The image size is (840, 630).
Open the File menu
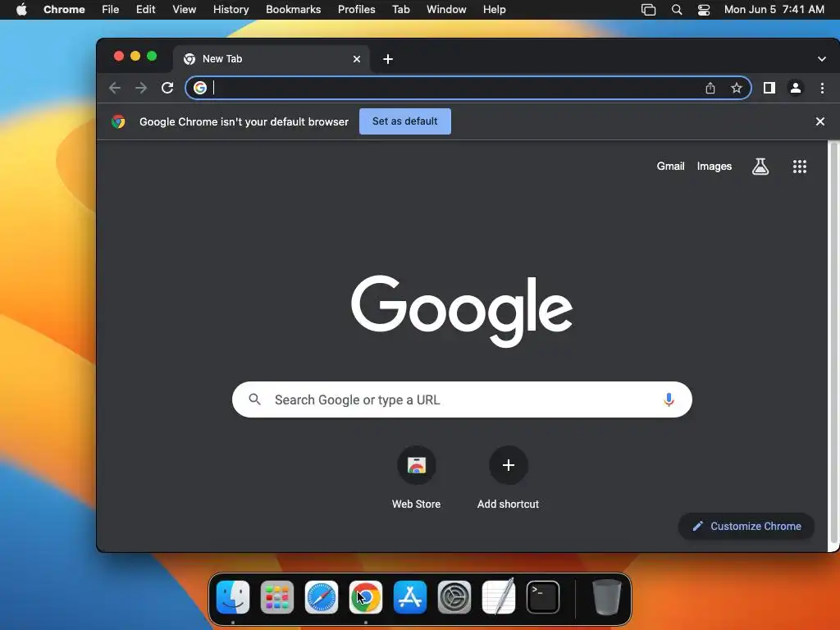click(x=111, y=9)
